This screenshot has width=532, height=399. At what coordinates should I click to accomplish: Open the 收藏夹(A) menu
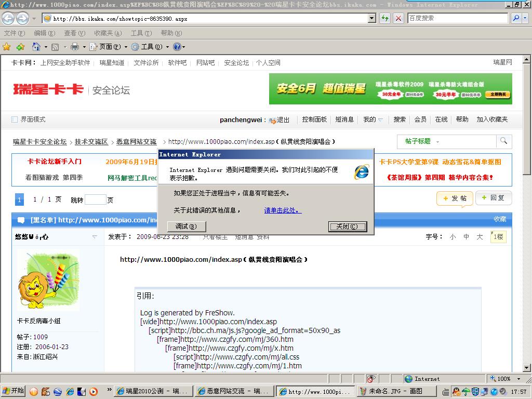click(x=108, y=33)
